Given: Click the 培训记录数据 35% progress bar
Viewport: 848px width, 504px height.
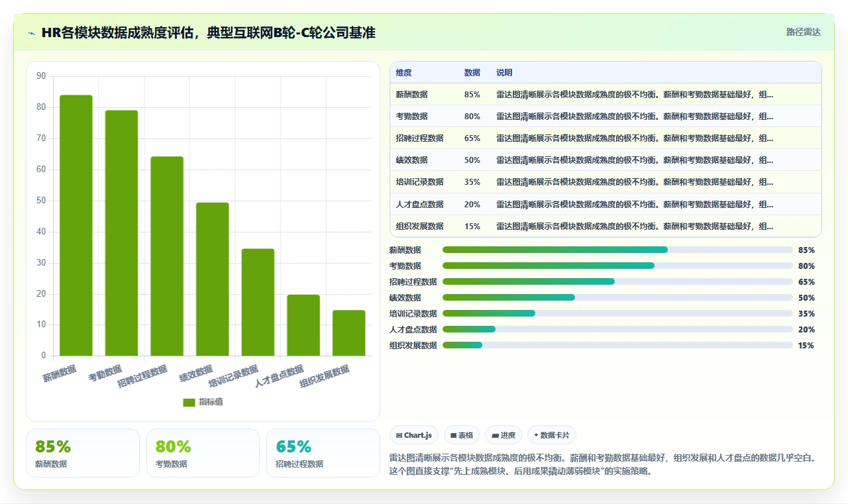Looking at the screenshot, I should coord(617,313).
